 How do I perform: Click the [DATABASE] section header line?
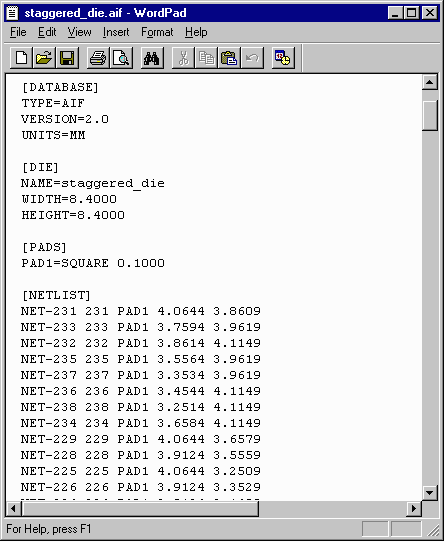coord(60,87)
